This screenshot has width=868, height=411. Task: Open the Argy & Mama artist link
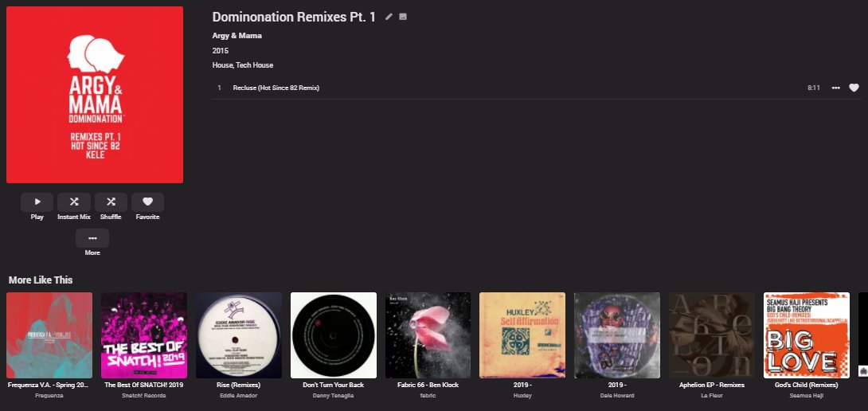pos(237,36)
